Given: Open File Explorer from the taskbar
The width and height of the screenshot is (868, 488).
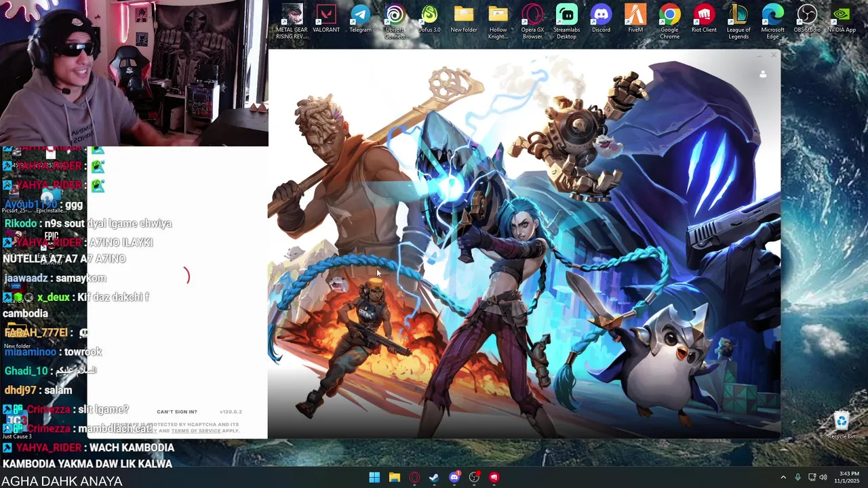Looking at the screenshot, I should [x=394, y=477].
